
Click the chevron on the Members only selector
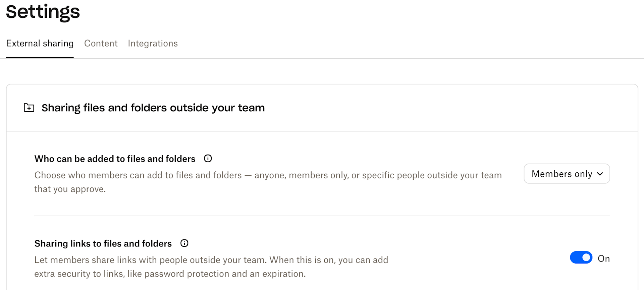(600, 174)
